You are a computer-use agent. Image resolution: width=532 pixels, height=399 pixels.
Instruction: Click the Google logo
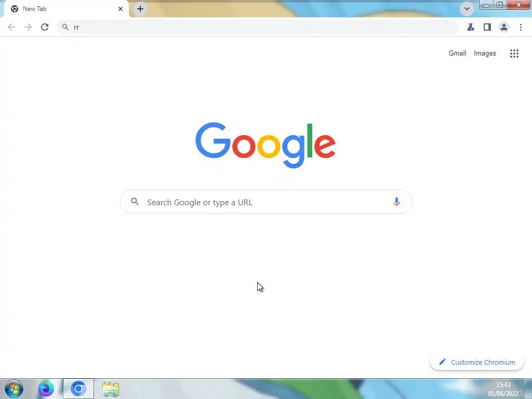pos(265,145)
